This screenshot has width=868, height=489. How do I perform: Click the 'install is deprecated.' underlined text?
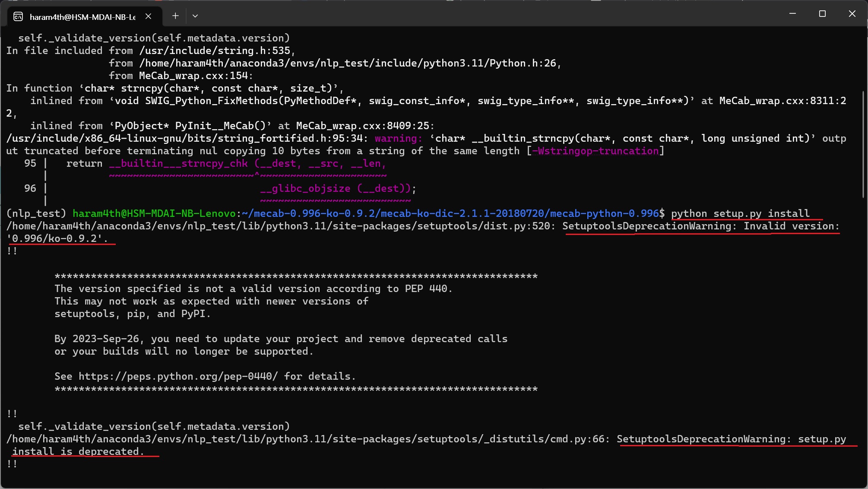(x=77, y=451)
